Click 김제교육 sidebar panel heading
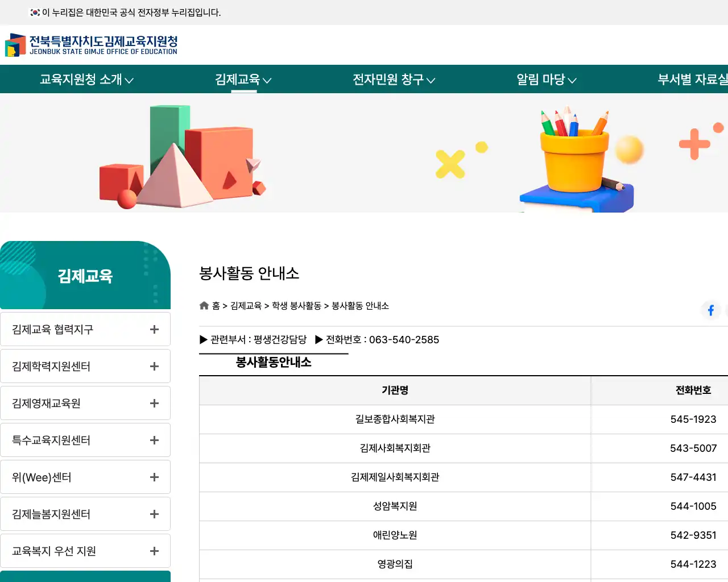This screenshot has height=582, width=728. 85,276
